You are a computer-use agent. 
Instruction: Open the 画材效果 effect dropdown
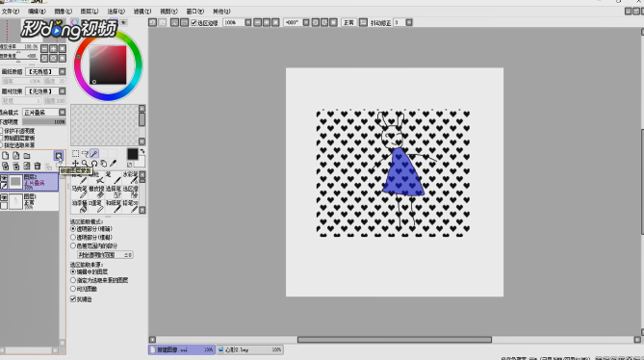pos(62,91)
